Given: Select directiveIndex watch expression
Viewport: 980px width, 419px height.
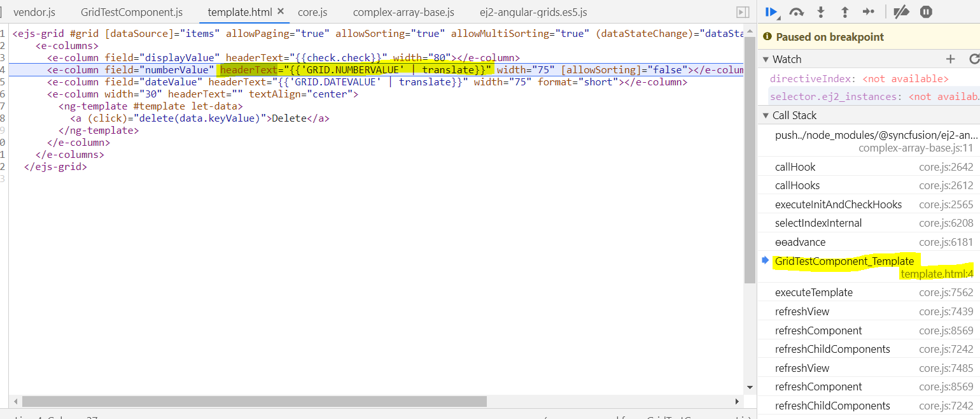Looking at the screenshot, I should click(x=869, y=79).
